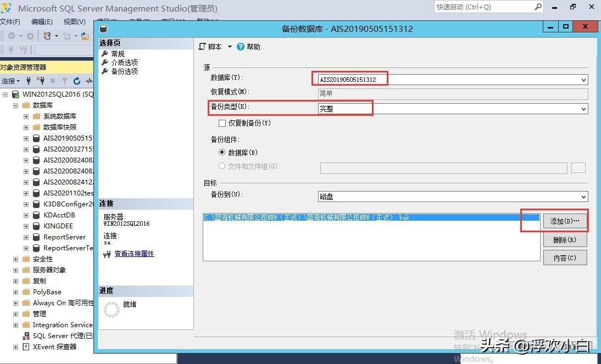Expand the KDAcctDB database node
Screen dimensions: 601x364
(x=26, y=215)
